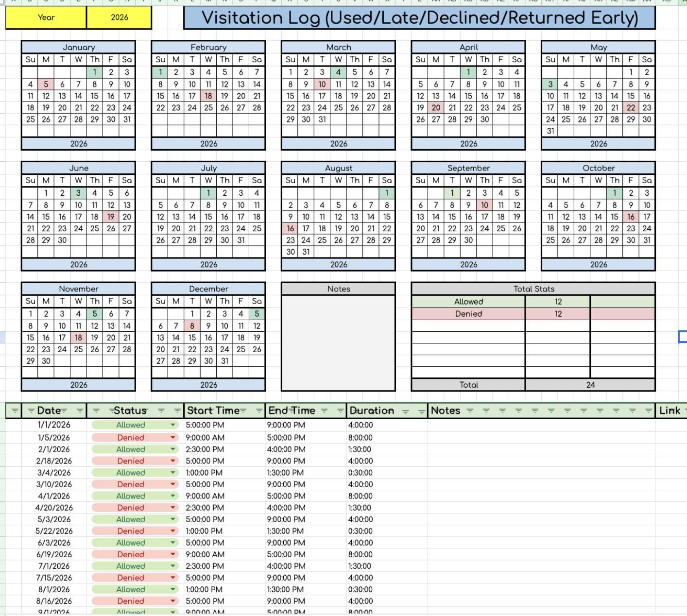687x616 pixels.
Task: Click the July month header
Action: pyautogui.click(x=208, y=168)
